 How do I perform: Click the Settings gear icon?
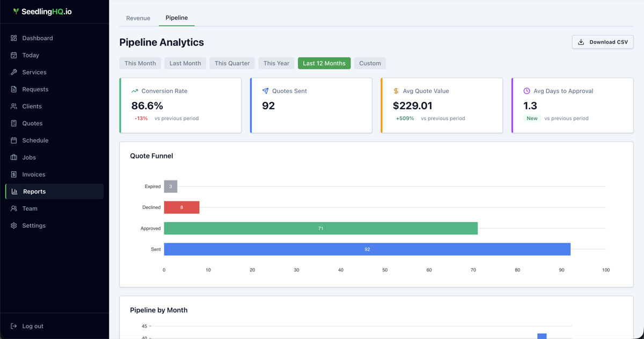tap(13, 225)
